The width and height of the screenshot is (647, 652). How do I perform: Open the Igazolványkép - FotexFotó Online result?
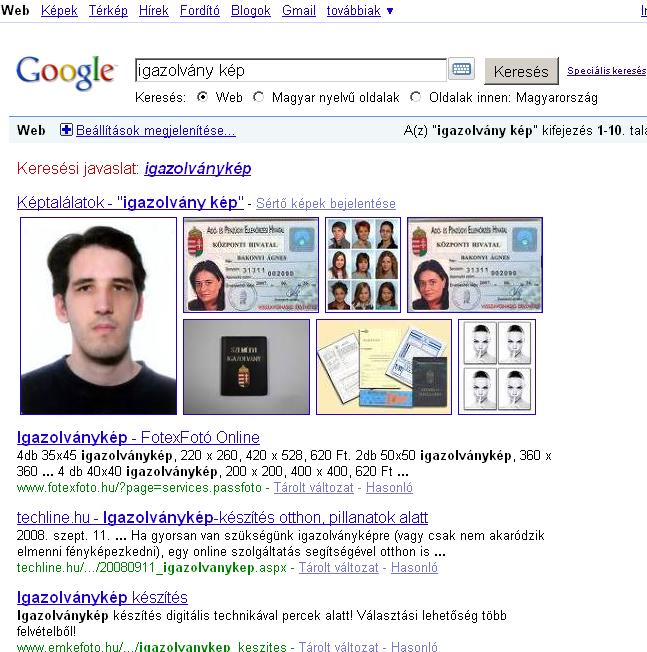[138, 437]
